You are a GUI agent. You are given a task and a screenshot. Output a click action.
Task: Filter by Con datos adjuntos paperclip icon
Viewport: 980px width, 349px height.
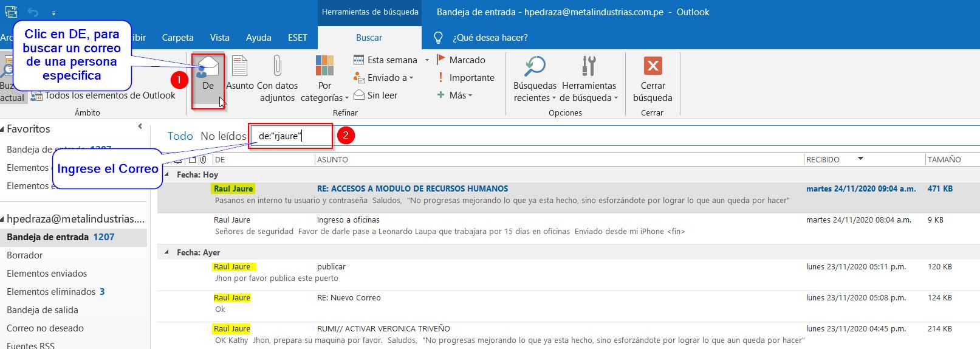277,66
